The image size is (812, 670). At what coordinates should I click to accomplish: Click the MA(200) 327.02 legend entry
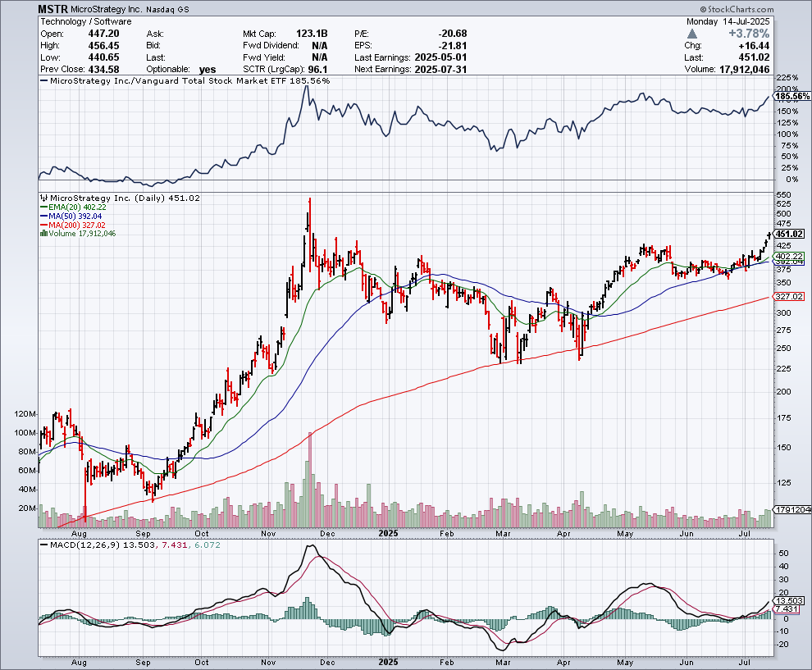[x=73, y=225]
